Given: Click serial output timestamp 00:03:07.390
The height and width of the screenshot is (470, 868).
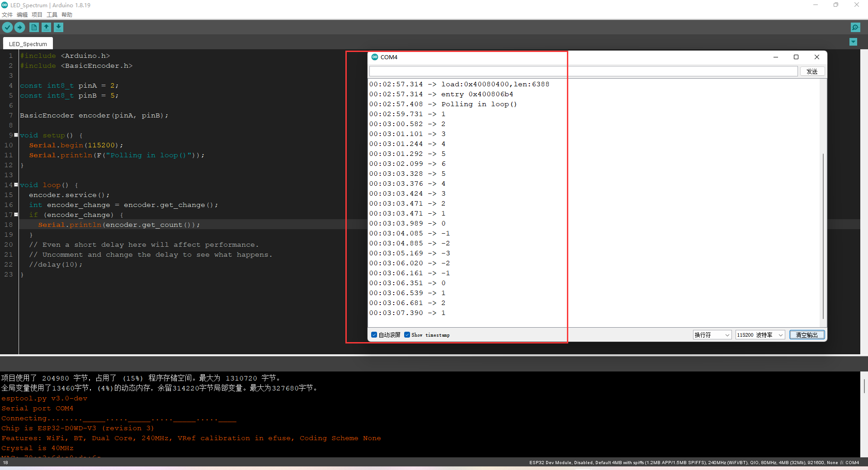Looking at the screenshot, I should 396,313.
